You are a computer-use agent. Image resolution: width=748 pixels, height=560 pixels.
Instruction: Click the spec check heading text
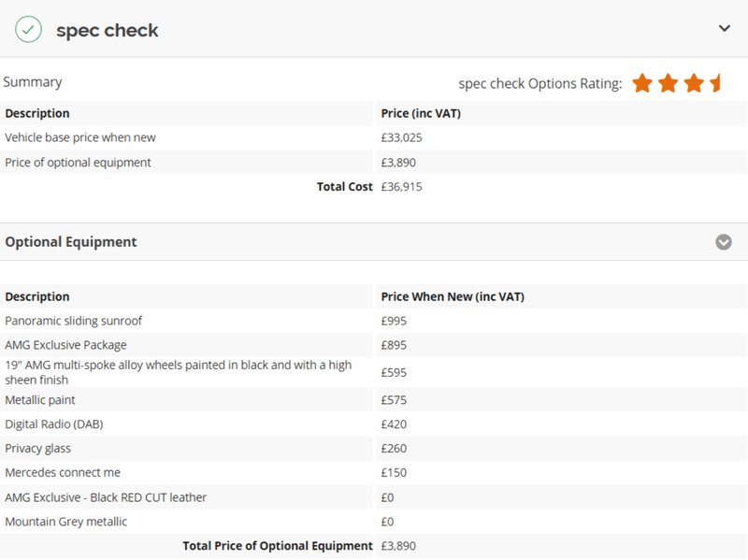[108, 31]
